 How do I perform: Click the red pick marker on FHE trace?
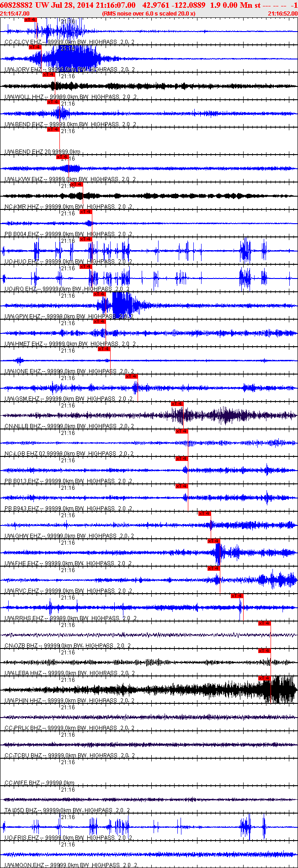coord(214,541)
